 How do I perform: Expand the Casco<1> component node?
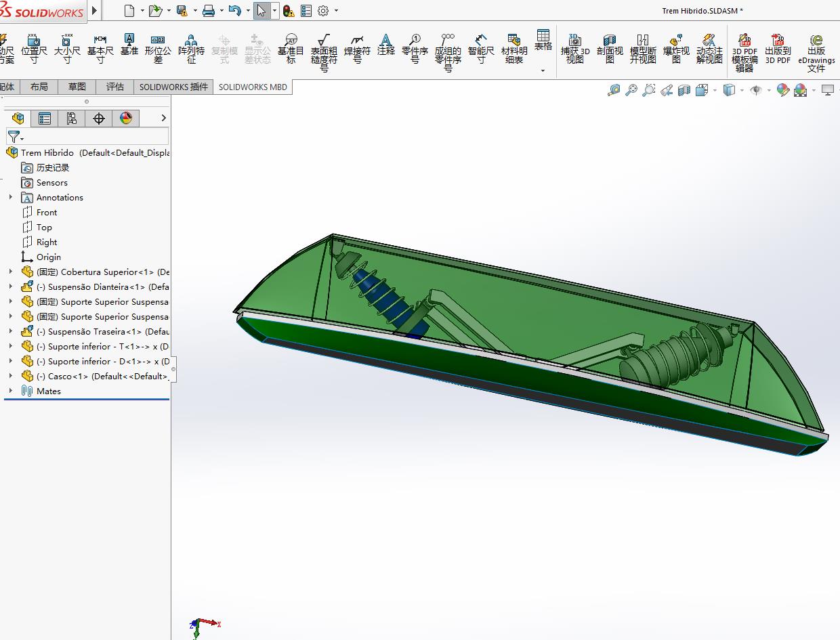pyautogui.click(x=10, y=376)
